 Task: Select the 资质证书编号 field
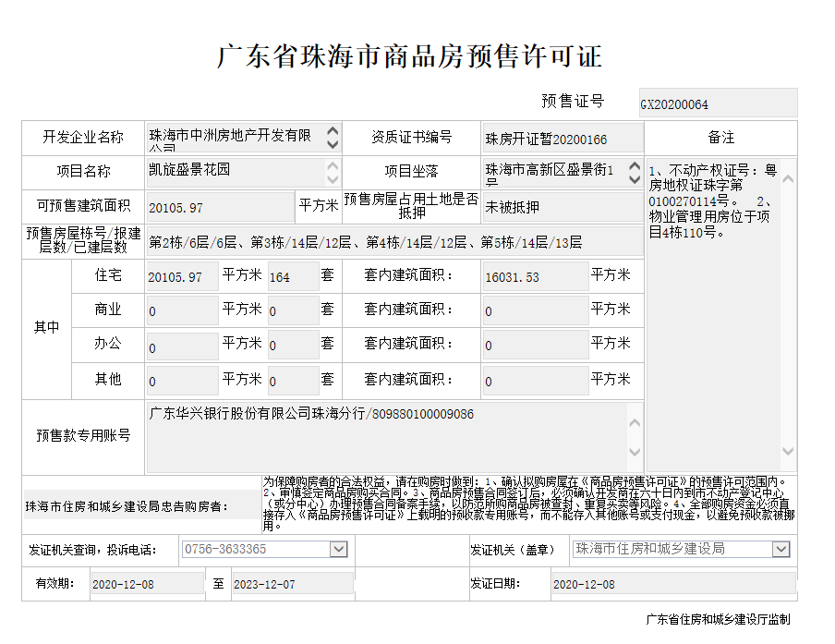point(562,139)
